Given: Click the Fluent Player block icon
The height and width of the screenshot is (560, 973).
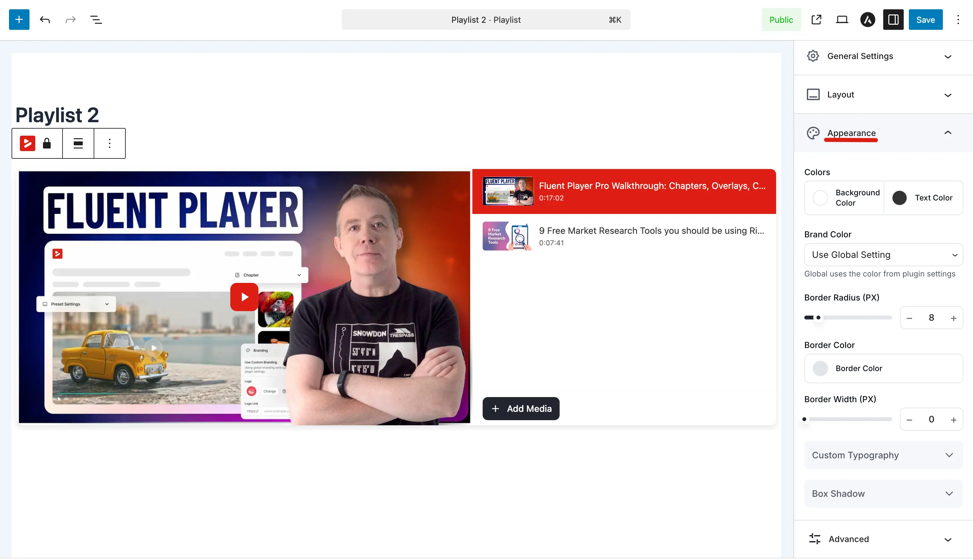Looking at the screenshot, I should coord(27,143).
